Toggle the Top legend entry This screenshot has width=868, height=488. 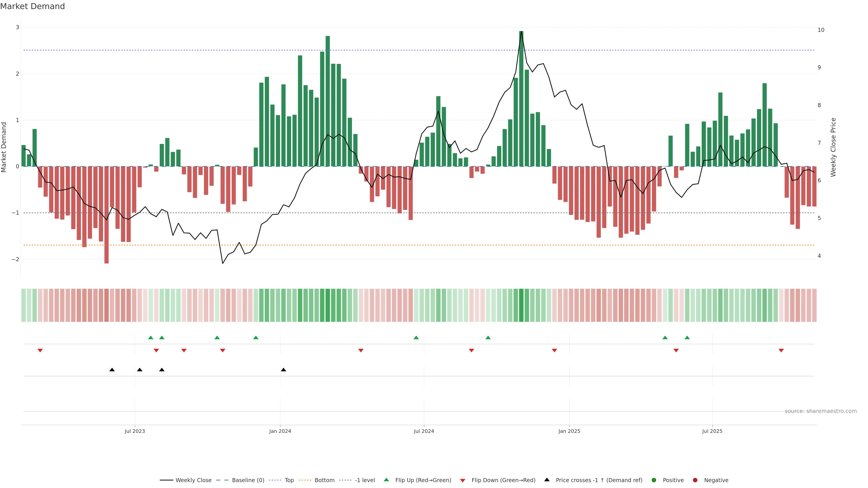point(289,480)
